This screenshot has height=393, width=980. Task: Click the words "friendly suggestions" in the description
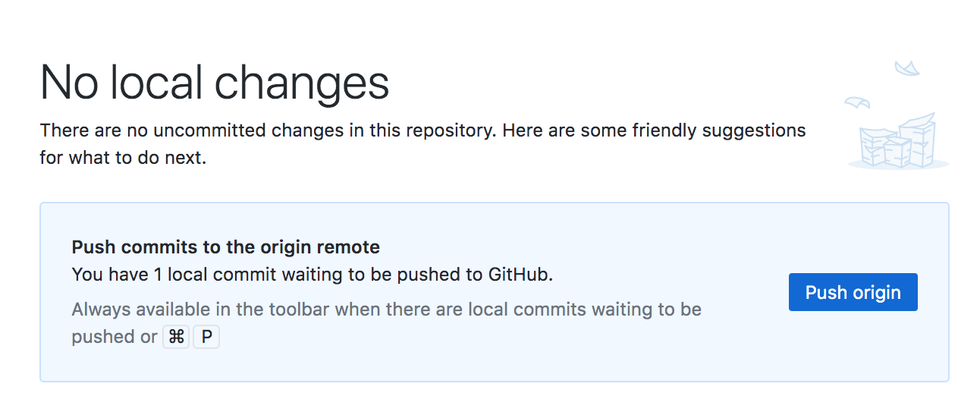coord(718,130)
